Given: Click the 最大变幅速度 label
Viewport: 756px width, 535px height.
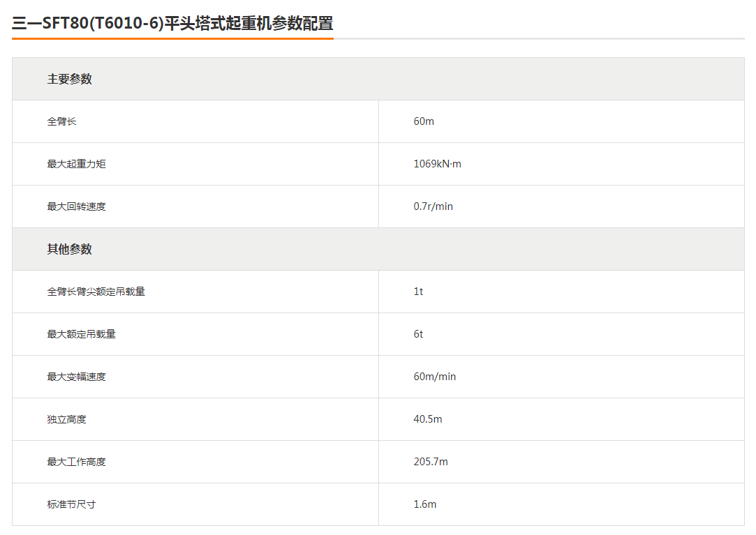Looking at the screenshot, I should [x=76, y=377].
